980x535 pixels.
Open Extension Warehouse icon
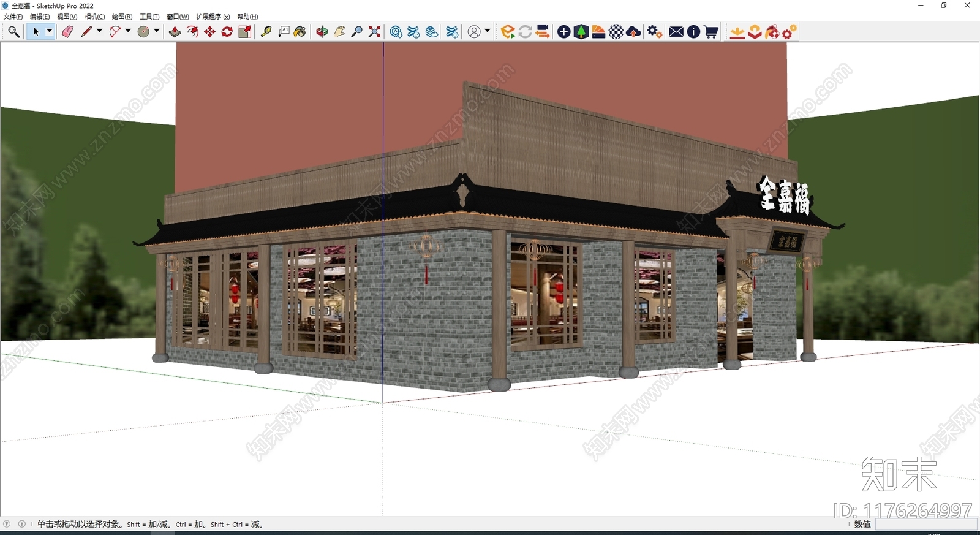click(414, 32)
